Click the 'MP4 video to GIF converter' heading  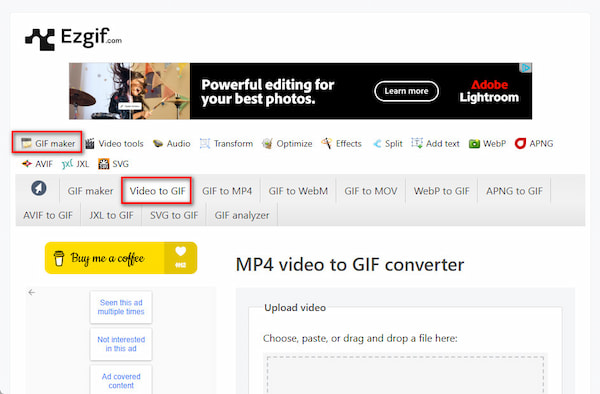click(x=350, y=264)
